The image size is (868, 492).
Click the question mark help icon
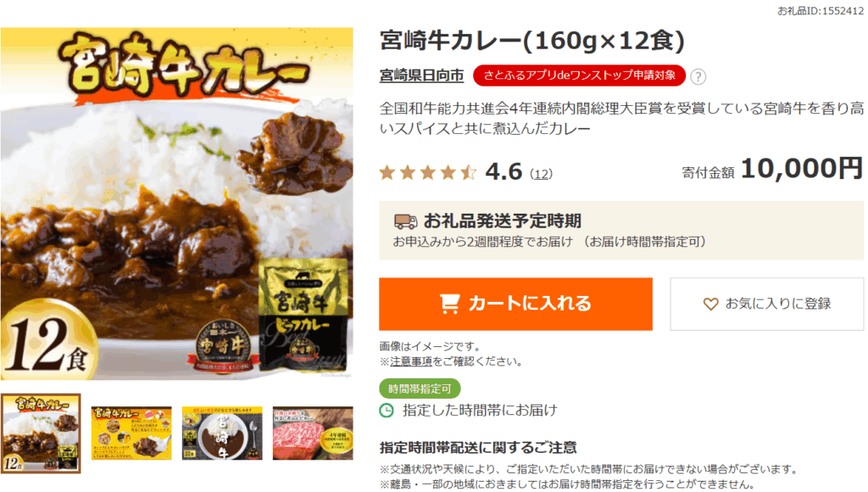698,76
